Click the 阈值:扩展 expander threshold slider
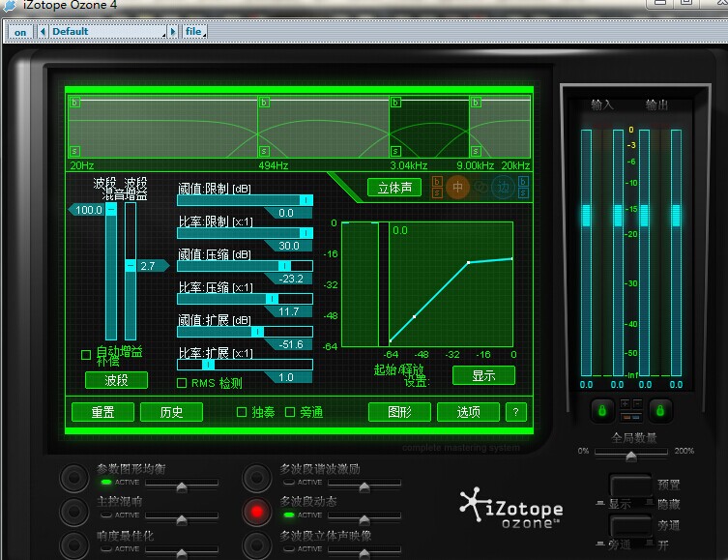This screenshot has height=560, width=728. (x=246, y=332)
